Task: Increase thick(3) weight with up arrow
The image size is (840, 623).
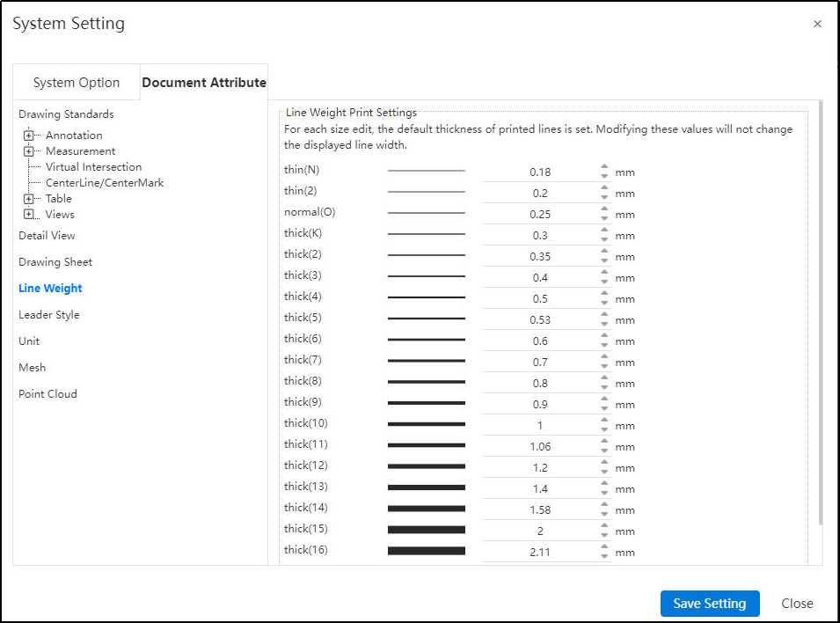Action: (604, 273)
